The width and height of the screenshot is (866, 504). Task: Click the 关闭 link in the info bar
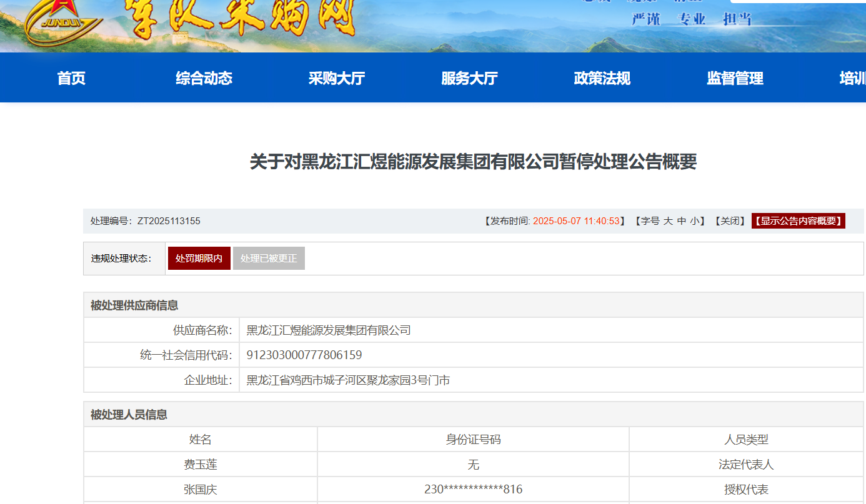tap(730, 221)
